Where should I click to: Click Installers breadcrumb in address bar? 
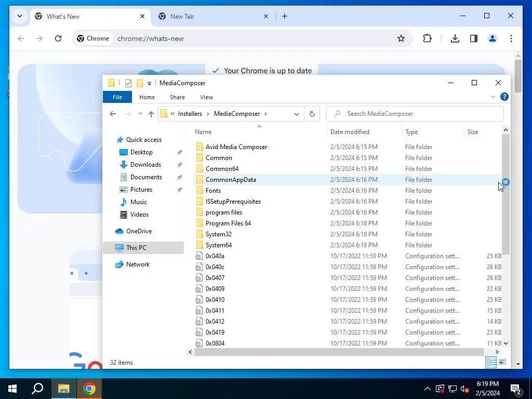pyautogui.click(x=190, y=114)
